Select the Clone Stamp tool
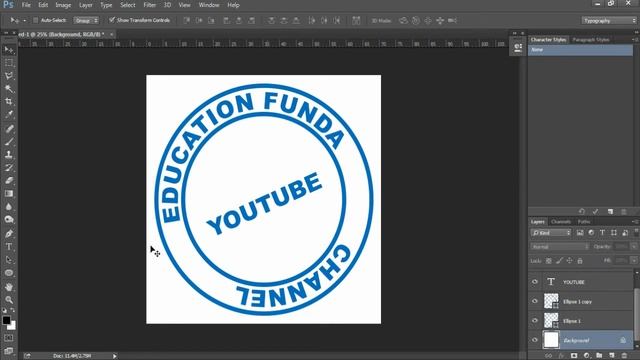 point(9,155)
